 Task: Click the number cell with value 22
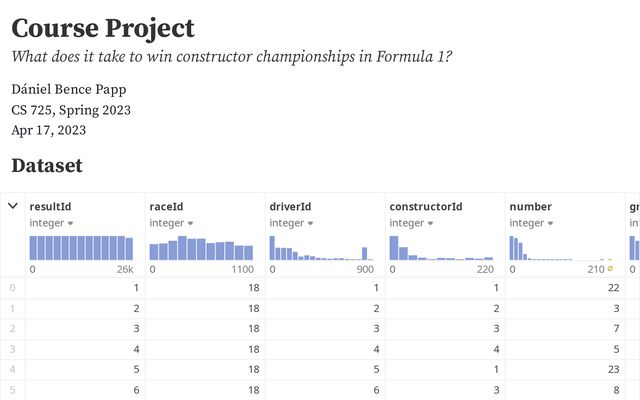(565, 288)
